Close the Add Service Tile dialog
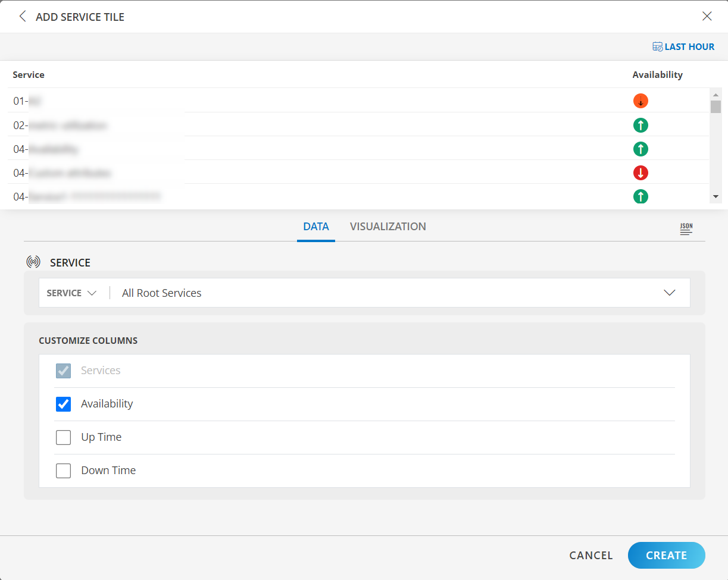Image resolution: width=728 pixels, height=580 pixels. [x=707, y=16]
